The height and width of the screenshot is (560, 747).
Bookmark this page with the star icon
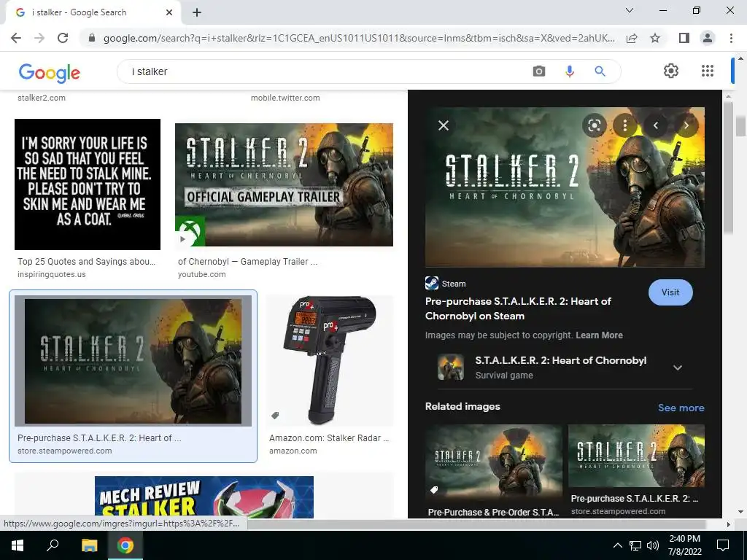tap(655, 38)
